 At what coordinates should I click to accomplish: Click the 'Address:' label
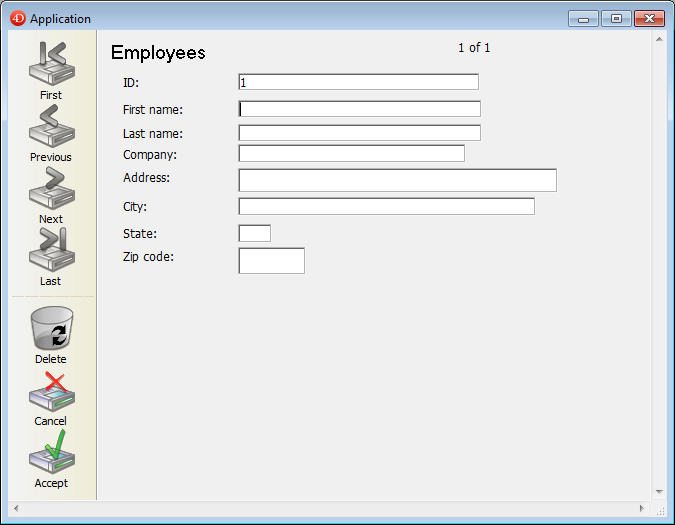(x=146, y=178)
